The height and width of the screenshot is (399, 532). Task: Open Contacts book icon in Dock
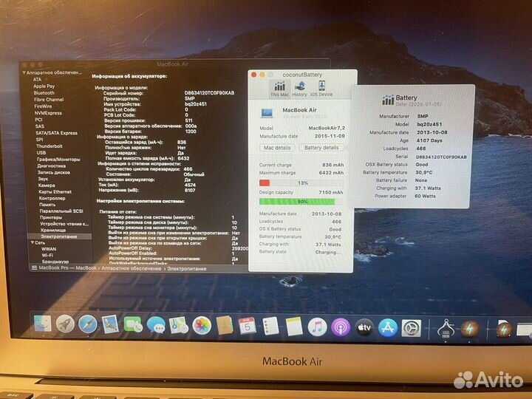(225, 326)
